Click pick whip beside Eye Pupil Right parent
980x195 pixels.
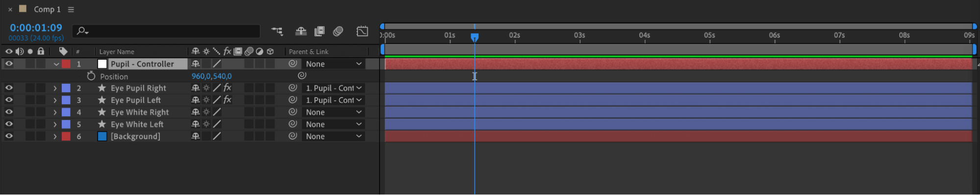(x=293, y=88)
